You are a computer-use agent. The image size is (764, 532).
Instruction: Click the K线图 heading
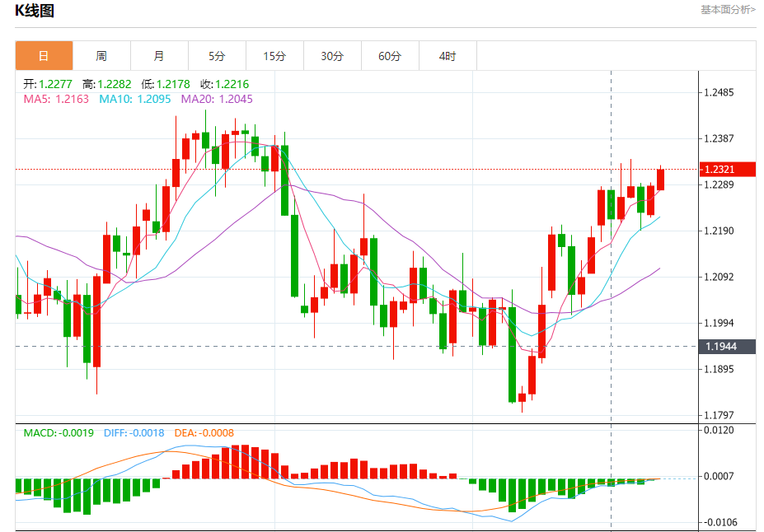coord(34,10)
